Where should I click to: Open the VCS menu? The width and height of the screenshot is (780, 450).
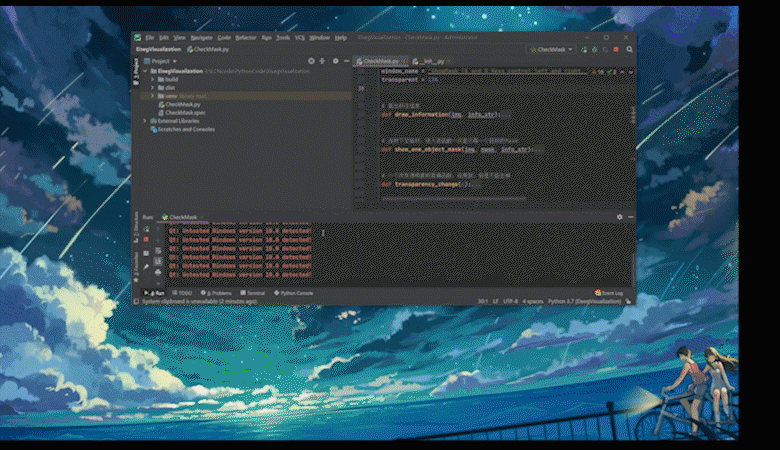(299, 37)
